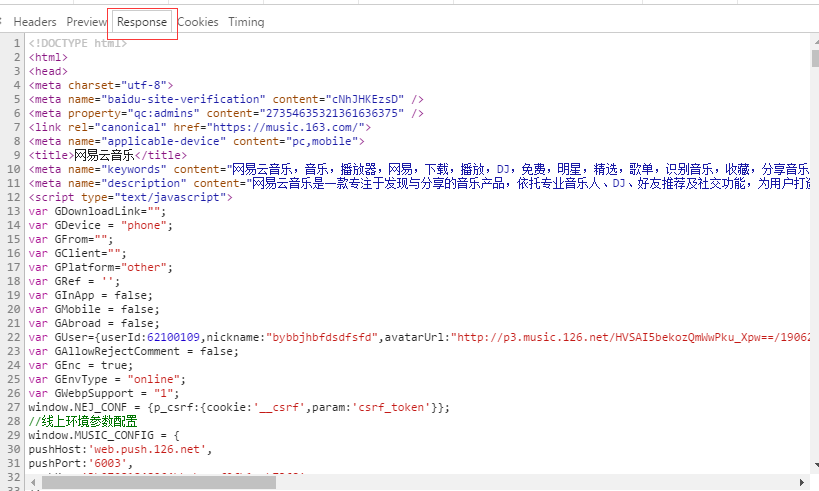819x491 pixels.
Task: Click the var GMobile = false line
Action: [x=94, y=310]
